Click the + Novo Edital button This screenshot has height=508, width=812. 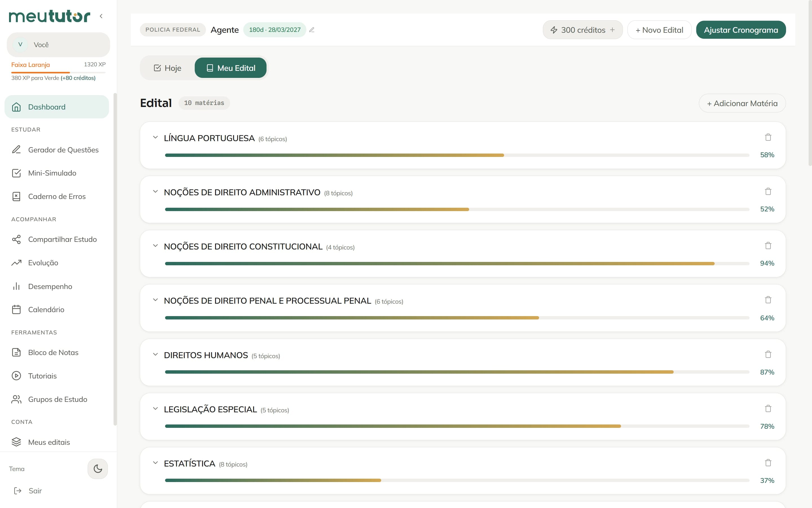pyautogui.click(x=659, y=30)
